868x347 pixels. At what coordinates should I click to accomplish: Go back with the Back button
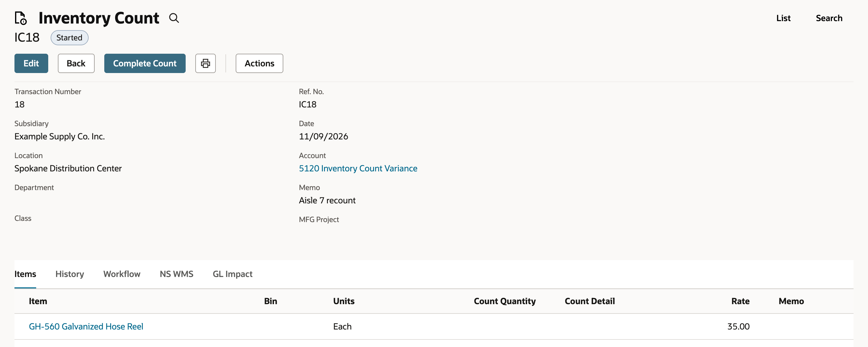76,63
